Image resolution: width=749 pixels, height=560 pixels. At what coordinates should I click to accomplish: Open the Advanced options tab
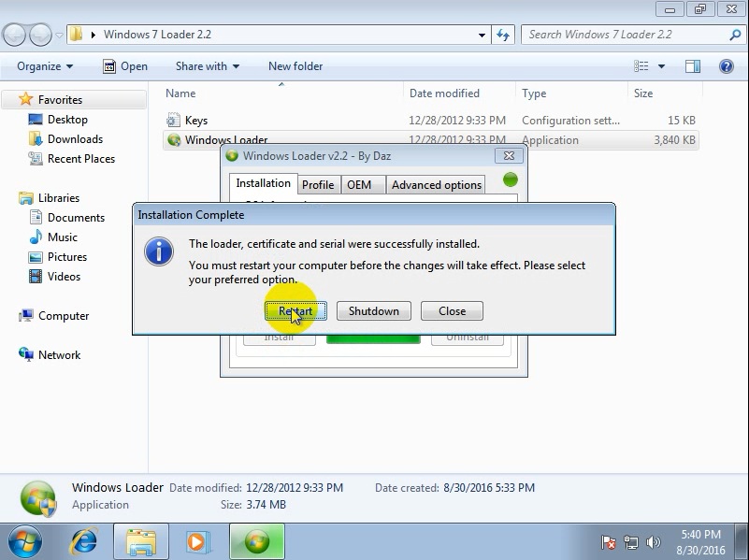(x=436, y=185)
